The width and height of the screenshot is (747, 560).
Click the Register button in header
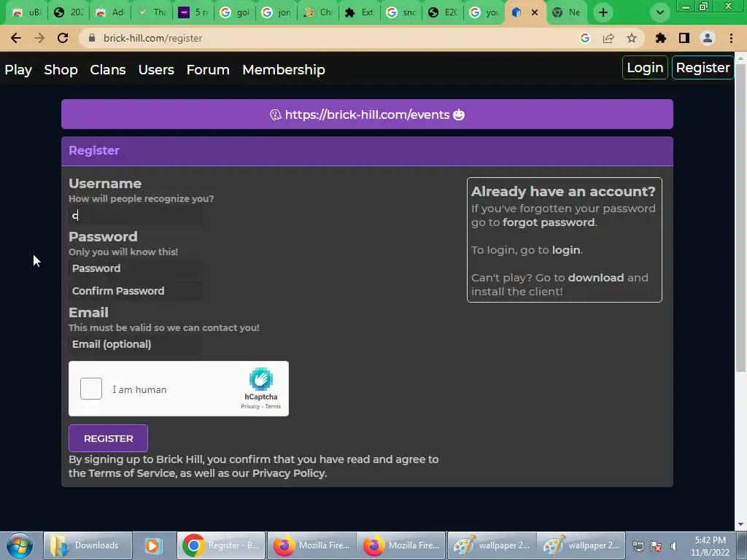[703, 68]
